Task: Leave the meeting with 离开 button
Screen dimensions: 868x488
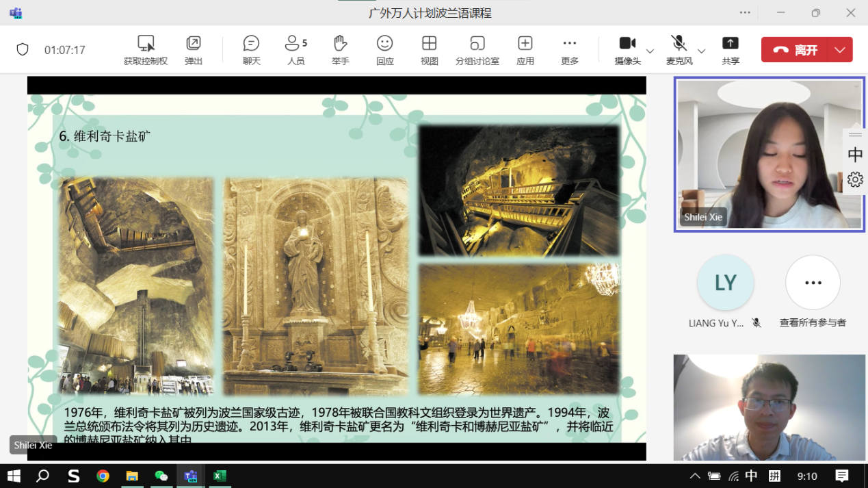Action: click(x=795, y=50)
